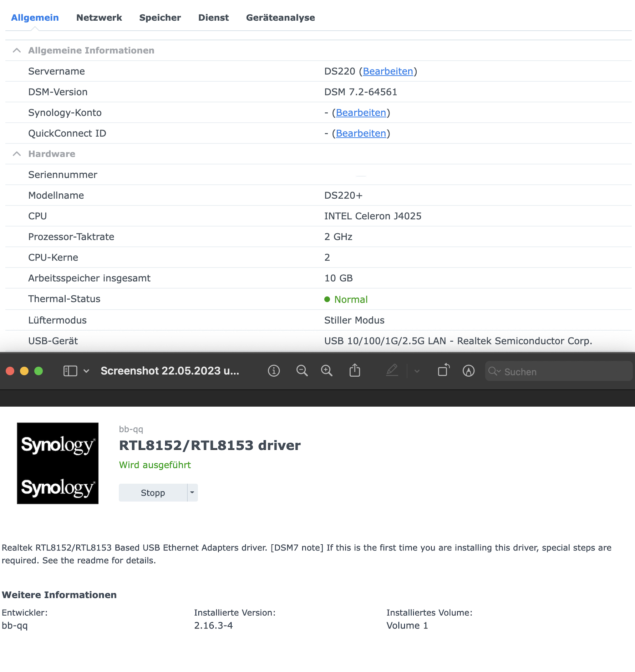Screen dimensions: 635x672
Task: Collapse the Allgemeine Informationen section
Action: pyautogui.click(x=16, y=50)
